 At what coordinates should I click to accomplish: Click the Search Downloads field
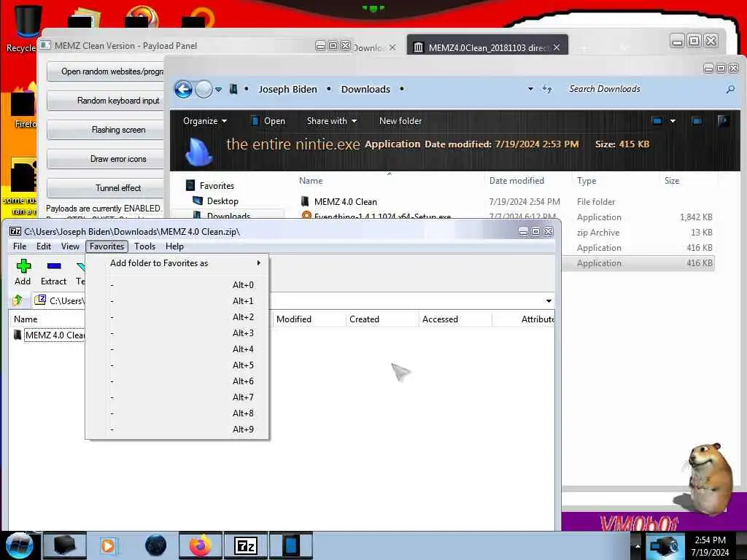pyautogui.click(x=643, y=89)
